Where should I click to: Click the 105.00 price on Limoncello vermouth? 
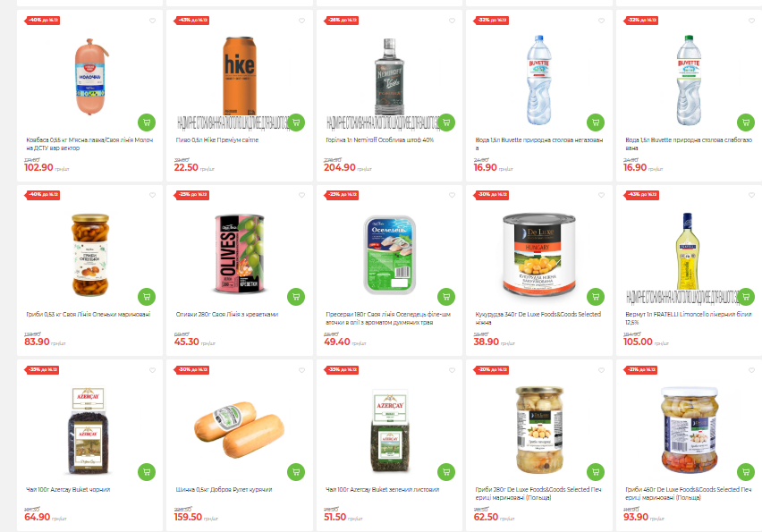[x=638, y=342]
